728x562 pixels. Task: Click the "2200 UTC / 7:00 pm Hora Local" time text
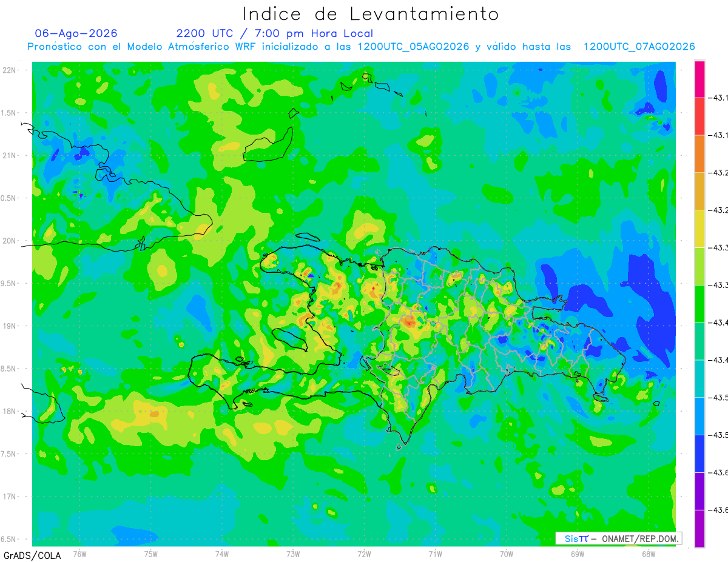pyautogui.click(x=275, y=33)
